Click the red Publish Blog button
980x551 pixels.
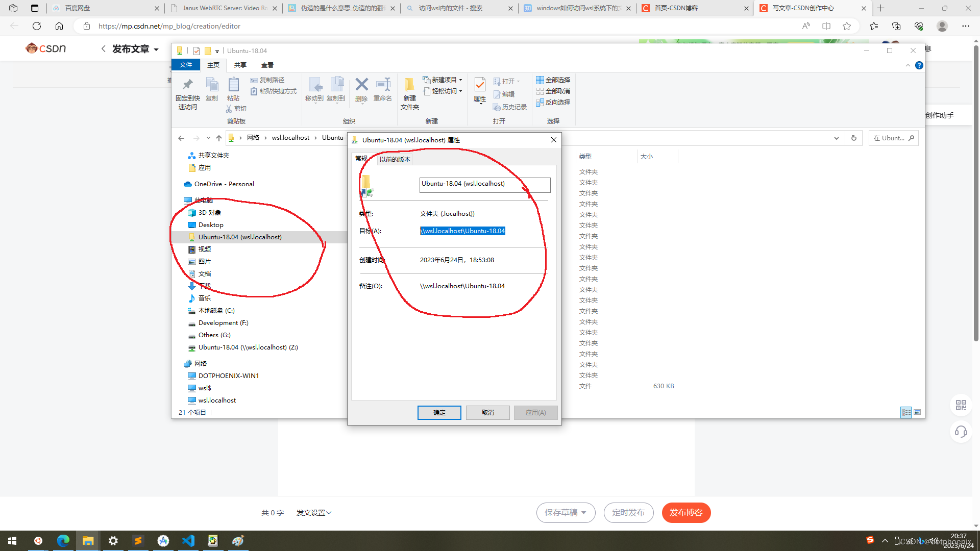coord(685,512)
